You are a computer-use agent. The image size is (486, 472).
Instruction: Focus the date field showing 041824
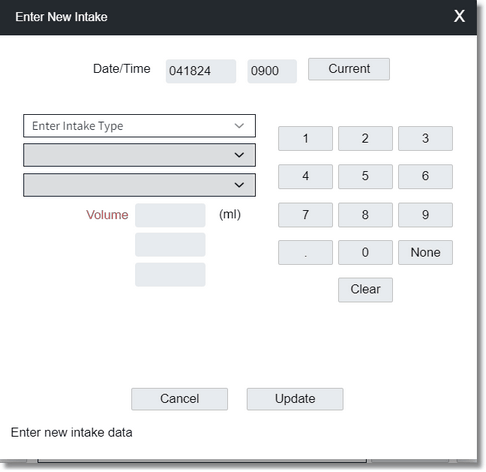[201, 71]
